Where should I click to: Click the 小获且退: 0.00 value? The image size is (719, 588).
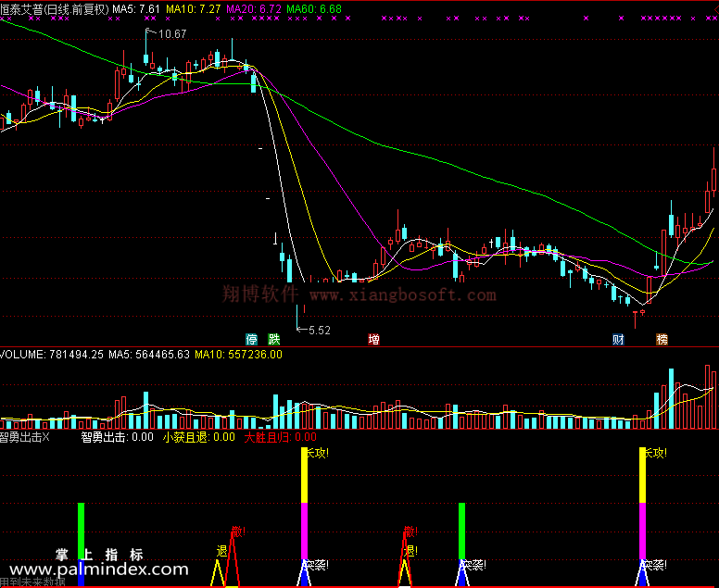[199, 437]
